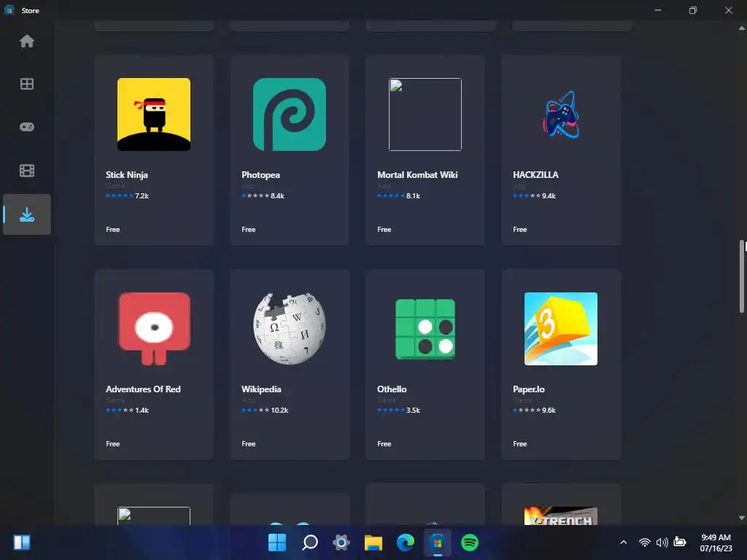The height and width of the screenshot is (560, 747).
Task: Click the scrollbar down arrow
Action: pos(742,518)
